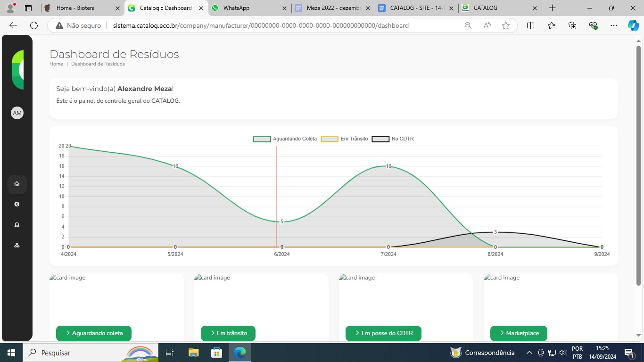This screenshot has height=362, width=644.
Task: Open Task View on the taskbar
Action: coord(170,353)
